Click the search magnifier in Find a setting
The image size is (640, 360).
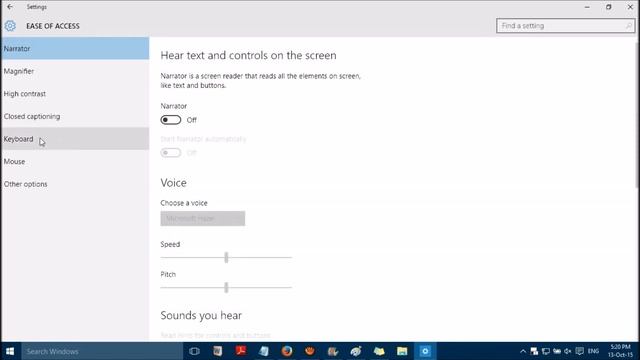(x=628, y=26)
